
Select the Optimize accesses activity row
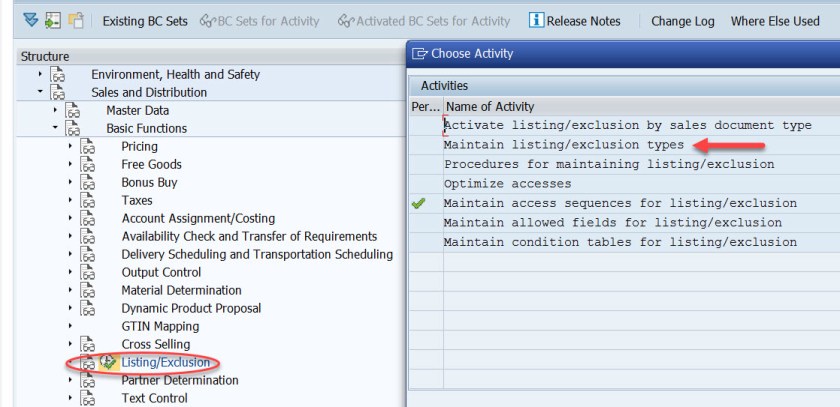(x=508, y=184)
